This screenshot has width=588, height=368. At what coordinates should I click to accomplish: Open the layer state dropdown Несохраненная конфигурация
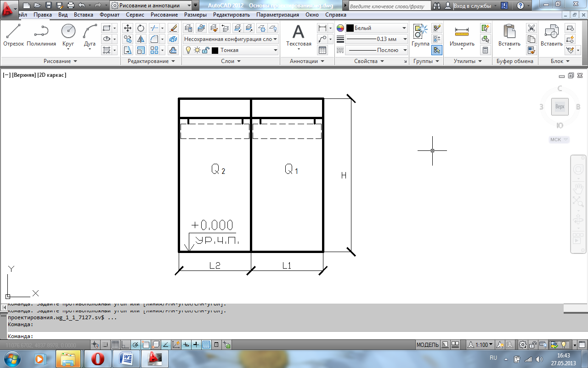(x=231, y=39)
